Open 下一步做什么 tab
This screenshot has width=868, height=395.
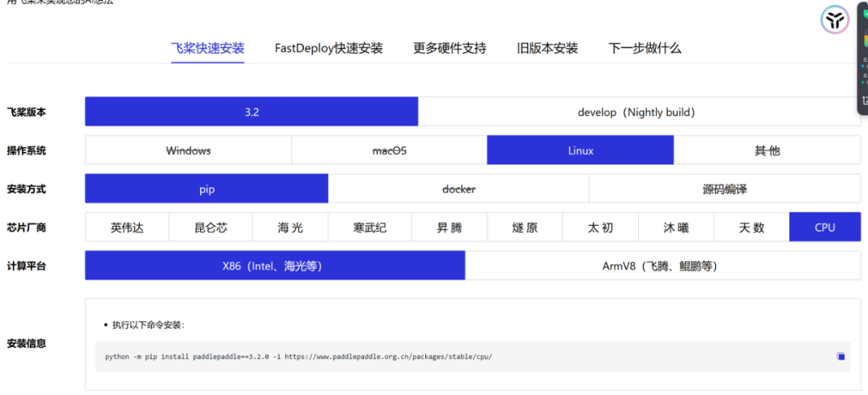click(x=645, y=48)
